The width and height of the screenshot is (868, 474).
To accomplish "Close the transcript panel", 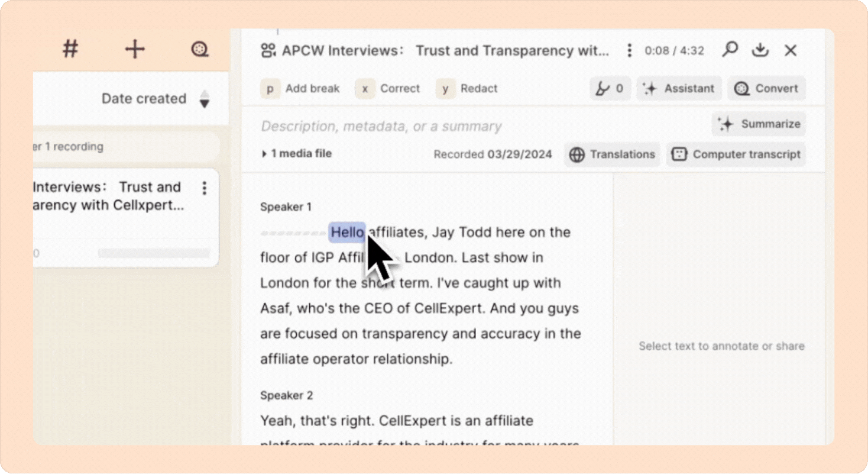I will [x=791, y=50].
